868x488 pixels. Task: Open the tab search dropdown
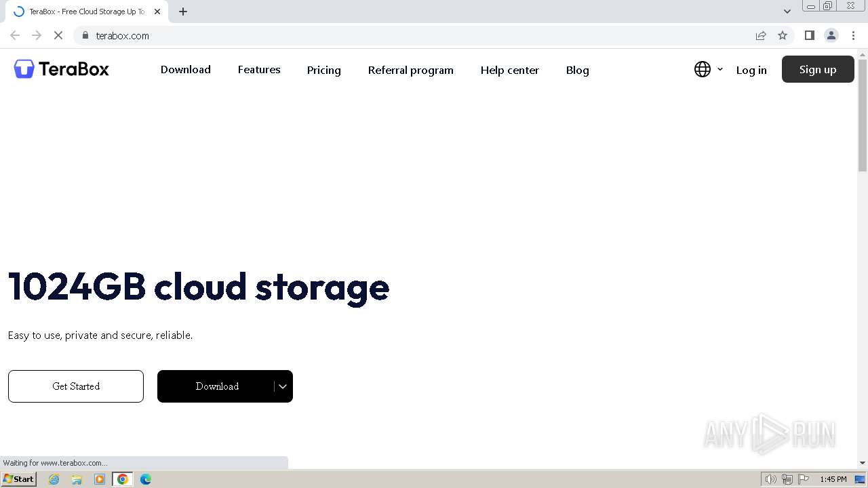point(787,12)
